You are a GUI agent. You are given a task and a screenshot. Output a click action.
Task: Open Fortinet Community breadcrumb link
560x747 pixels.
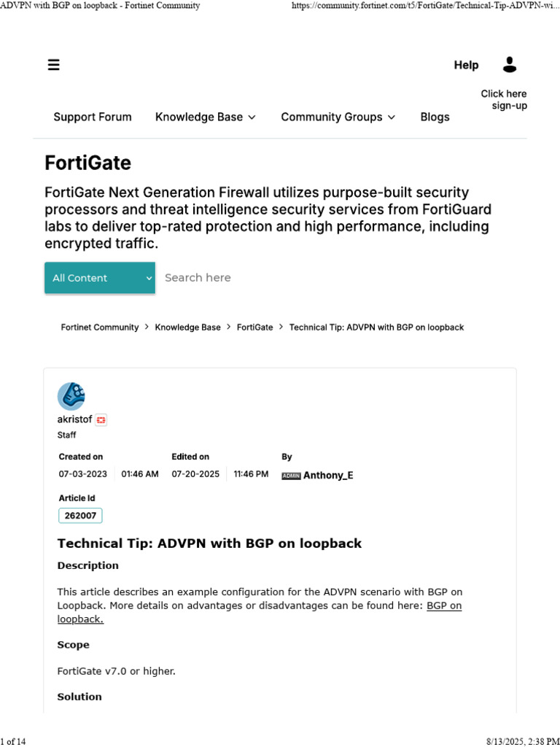[99, 328]
